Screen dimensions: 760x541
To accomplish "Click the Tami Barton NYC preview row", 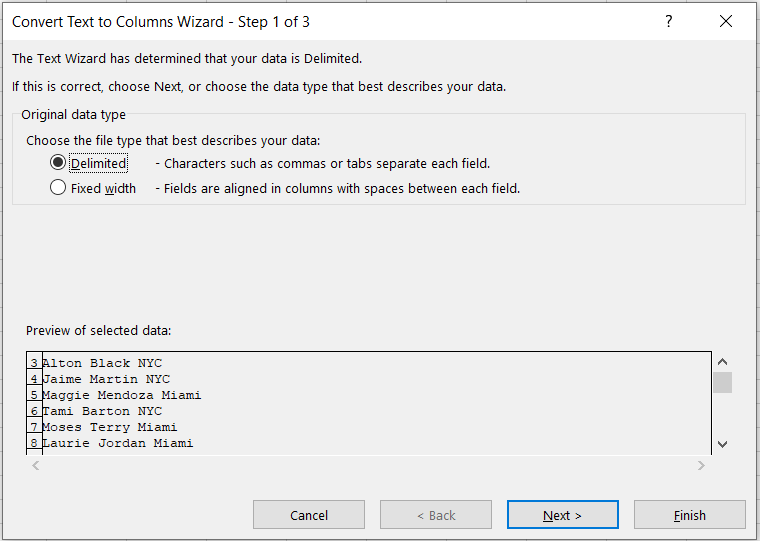I will (102, 411).
